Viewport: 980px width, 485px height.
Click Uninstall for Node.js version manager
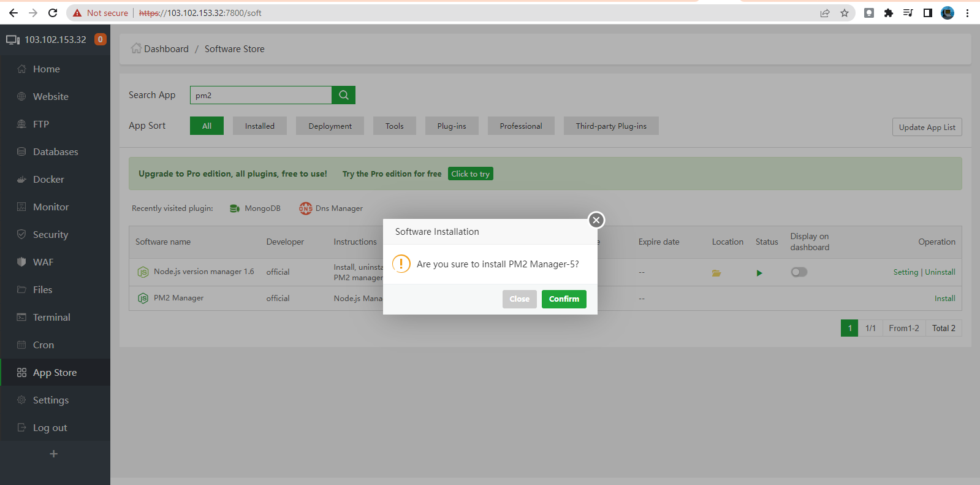coord(940,272)
